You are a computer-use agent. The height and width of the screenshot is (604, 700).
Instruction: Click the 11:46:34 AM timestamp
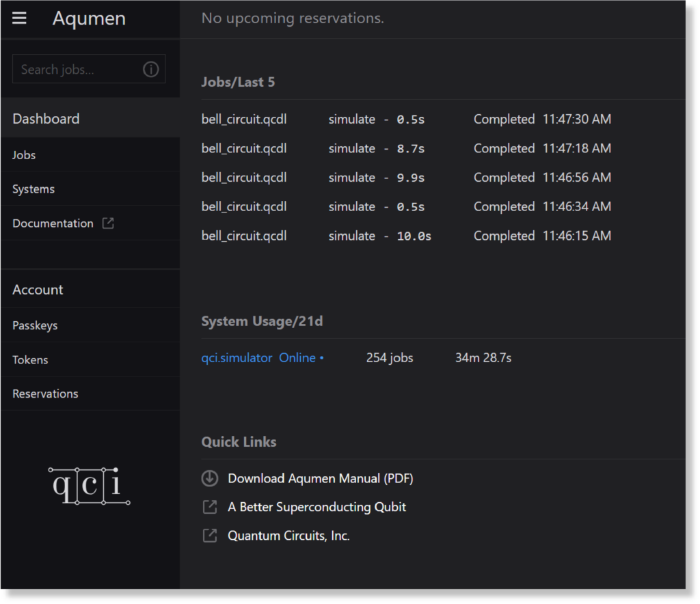coord(577,206)
